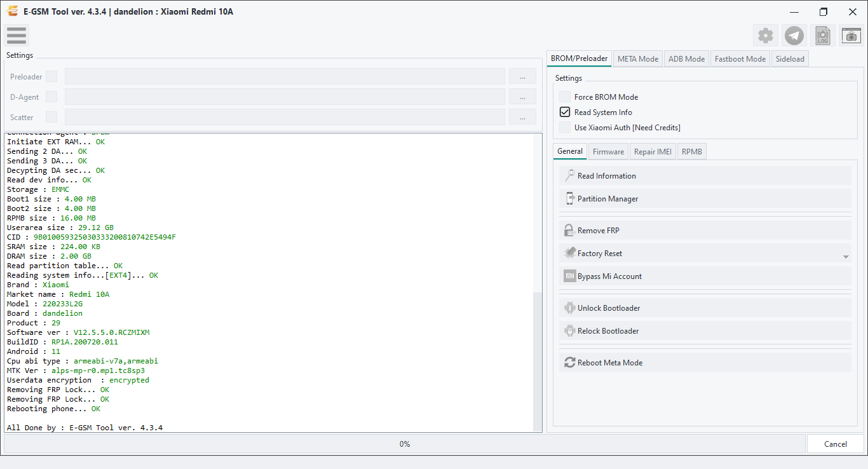Click the Board dandelion log line
This screenshot has width=868, height=469.
click(44, 313)
